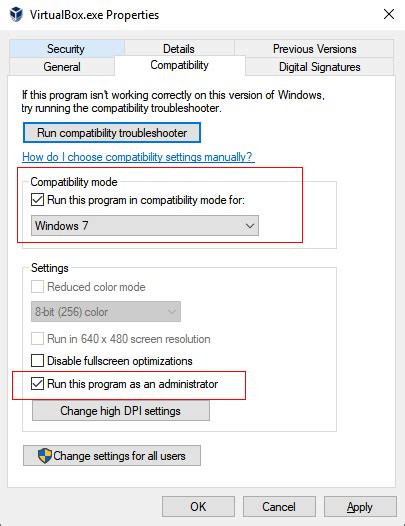Close the VirtualBox.exe Properties dialog
The height and width of the screenshot is (526, 405).
389,14
